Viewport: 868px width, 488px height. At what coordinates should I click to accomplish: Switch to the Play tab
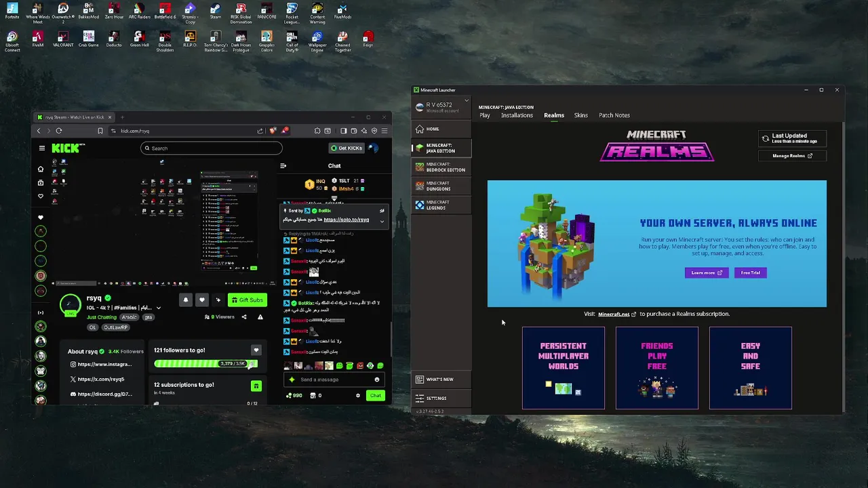[485, 115]
